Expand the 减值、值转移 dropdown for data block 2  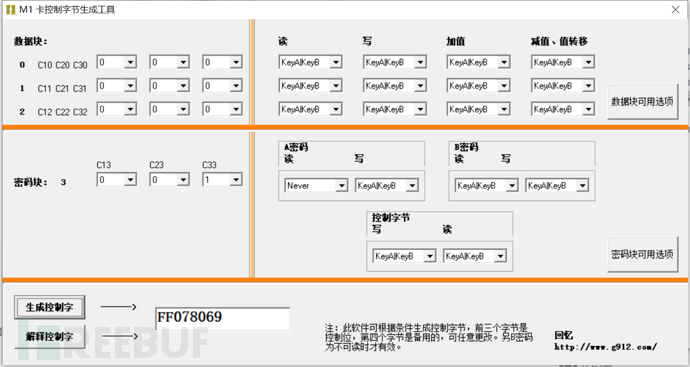(x=563, y=109)
